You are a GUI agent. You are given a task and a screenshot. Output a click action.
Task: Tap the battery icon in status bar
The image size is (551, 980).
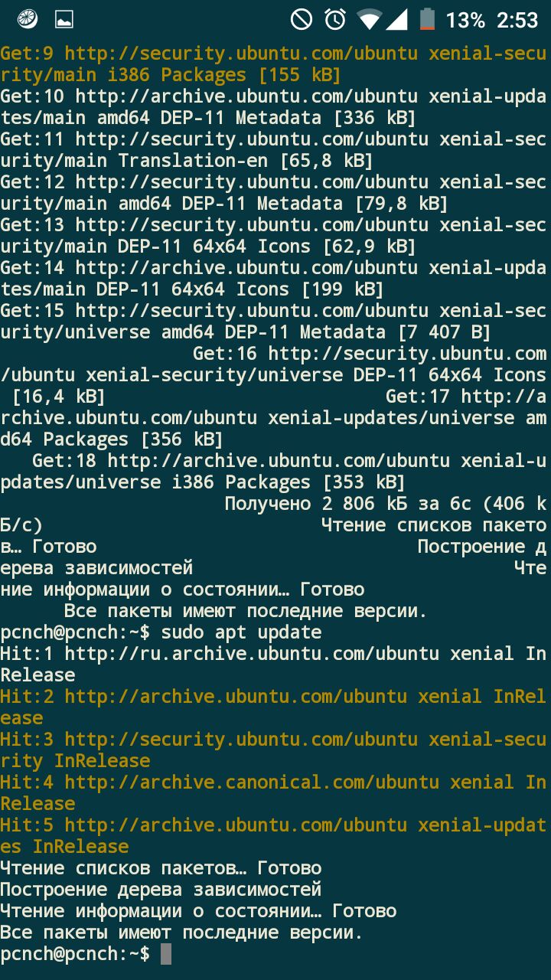[x=428, y=19]
